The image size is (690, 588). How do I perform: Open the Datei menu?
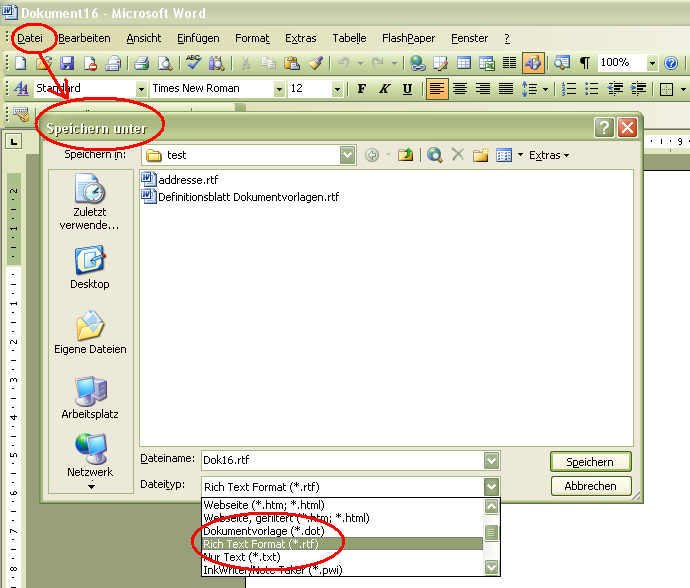point(30,38)
